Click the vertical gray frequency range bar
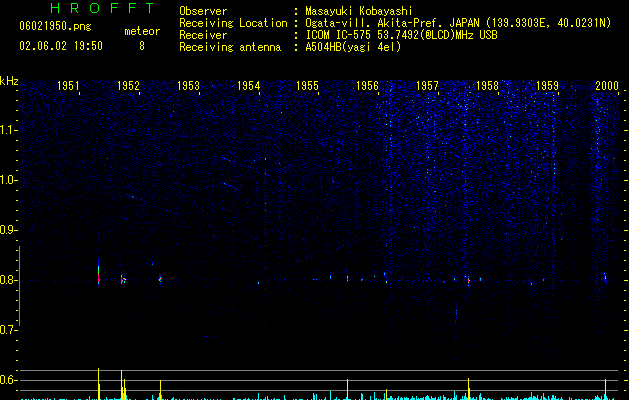629x400 pixels. click(x=19, y=286)
